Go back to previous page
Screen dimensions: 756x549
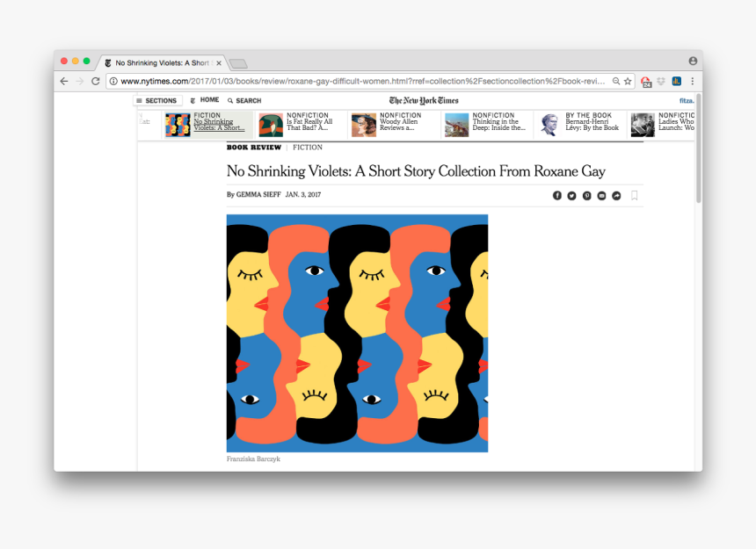coord(64,82)
